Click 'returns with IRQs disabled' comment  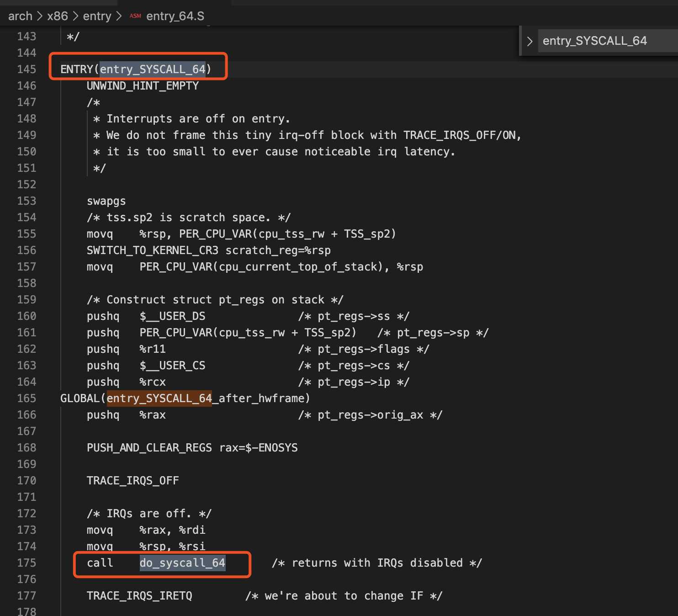(377, 563)
